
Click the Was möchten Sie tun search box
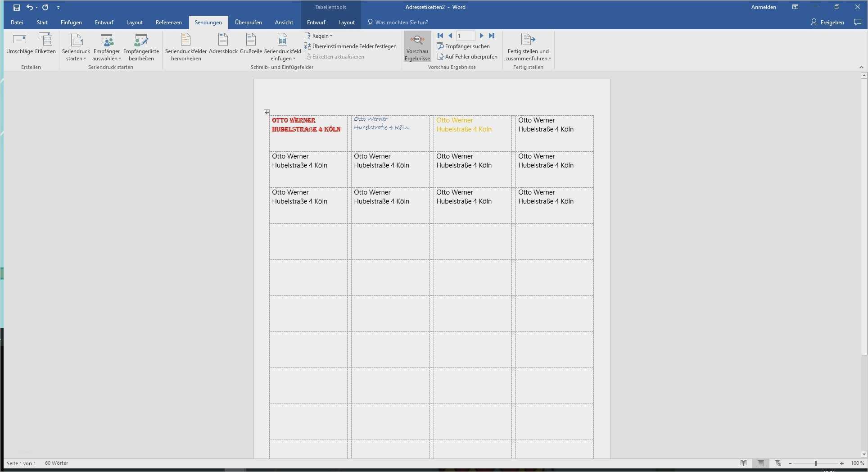[398, 23]
